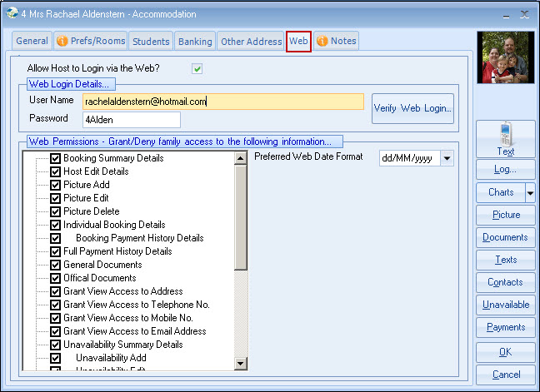Screen dimensions: 540x392
Task: Click the Verify Web Login button
Action: pos(412,109)
